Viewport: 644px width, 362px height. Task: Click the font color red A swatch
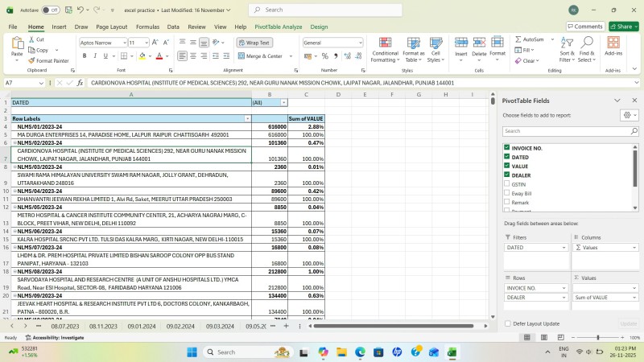[159, 56]
